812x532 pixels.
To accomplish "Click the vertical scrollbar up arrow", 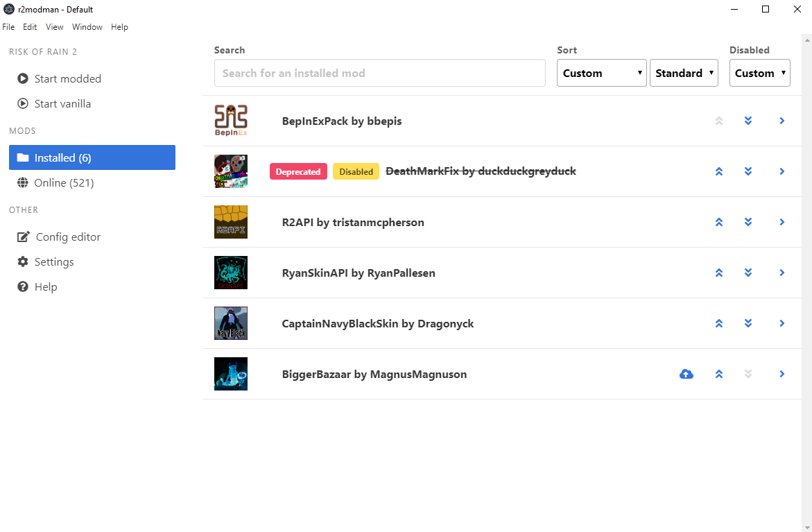I will (x=807, y=40).
